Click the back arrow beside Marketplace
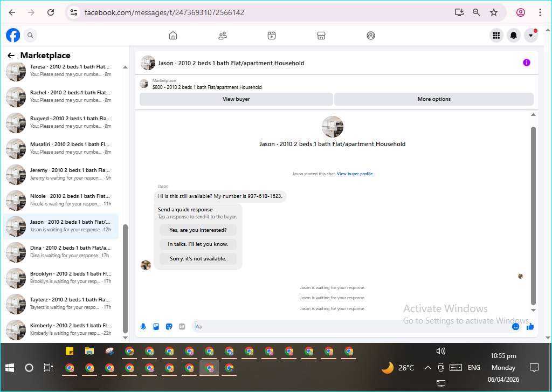This screenshot has width=552, height=392. 11,56
